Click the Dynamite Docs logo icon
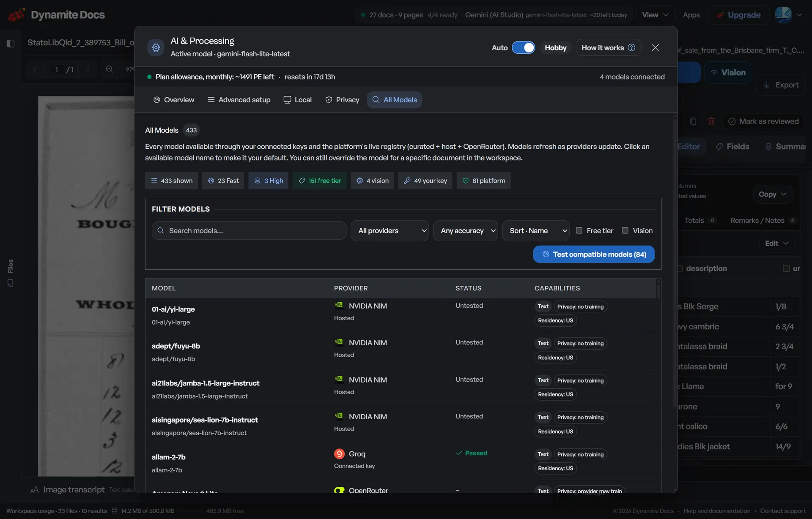 pos(16,15)
